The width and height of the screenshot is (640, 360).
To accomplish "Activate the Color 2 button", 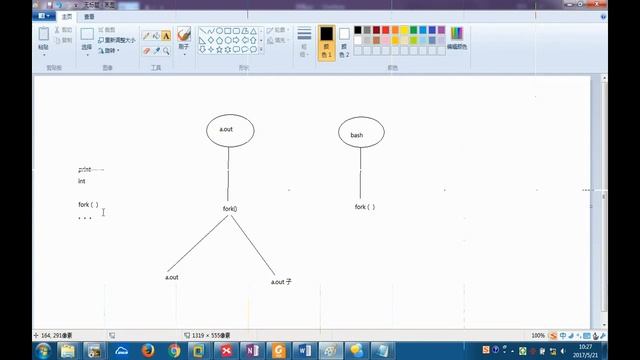I will [344, 42].
